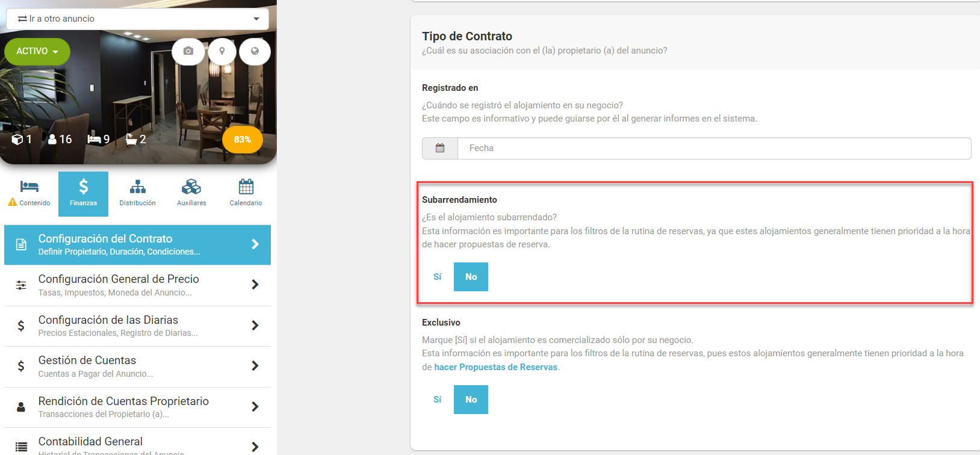Open Contabilidad General
Screen dimensions: 980x455
[x=137, y=442]
